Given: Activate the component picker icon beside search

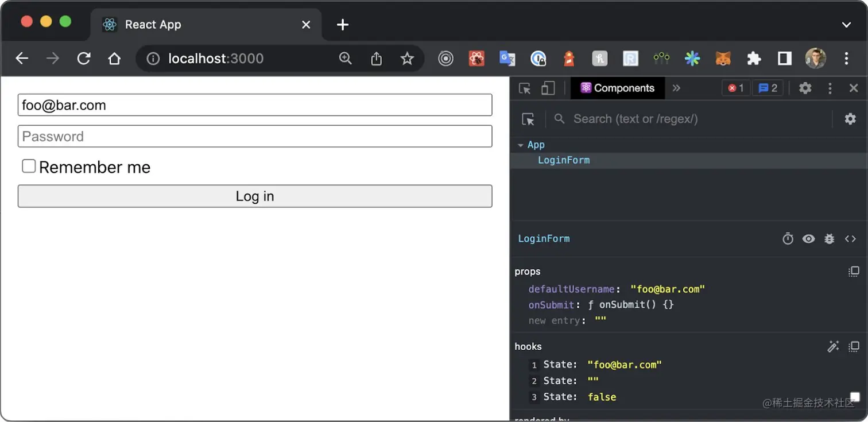Looking at the screenshot, I should click(528, 119).
